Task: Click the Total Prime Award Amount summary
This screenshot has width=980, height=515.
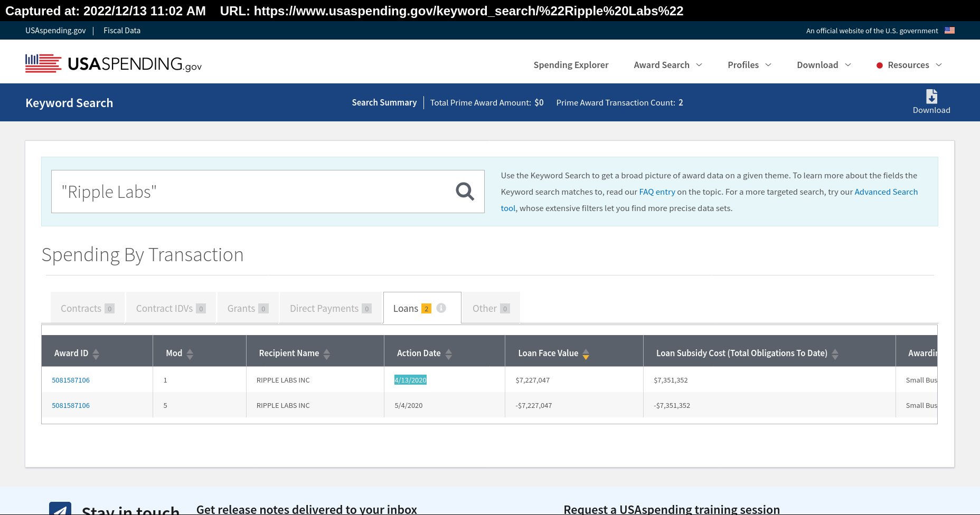Action: 487,102
